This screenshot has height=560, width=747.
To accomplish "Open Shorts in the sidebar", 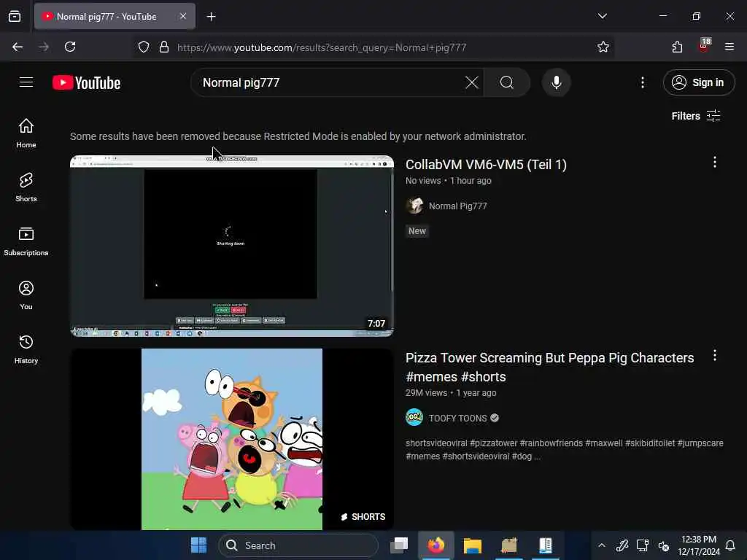I will [26, 187].
